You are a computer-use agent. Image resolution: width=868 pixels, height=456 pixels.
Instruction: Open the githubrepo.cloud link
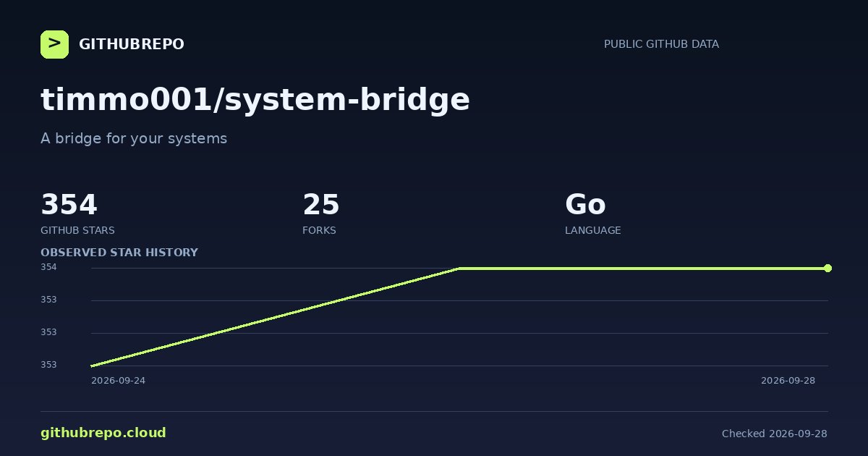coord(103,433)
